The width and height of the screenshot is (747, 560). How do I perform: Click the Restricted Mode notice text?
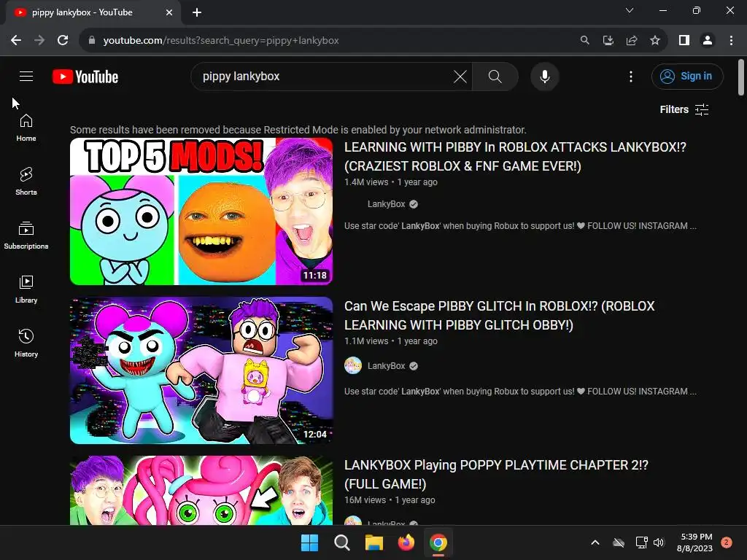(298, 130)
